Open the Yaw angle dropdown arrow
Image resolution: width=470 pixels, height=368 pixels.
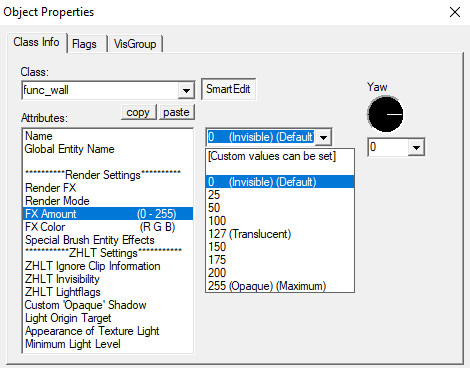coord(416,147)
